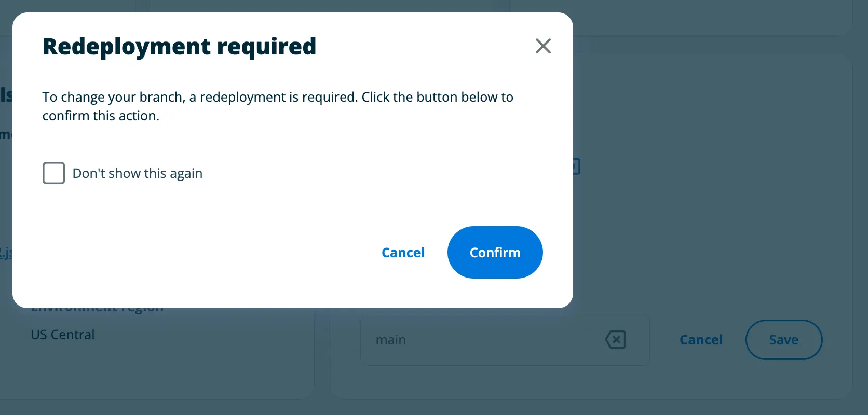Click the keyboard-delete icon in the branch field
The image size is (868, 415).
click(x=616, y=340)
